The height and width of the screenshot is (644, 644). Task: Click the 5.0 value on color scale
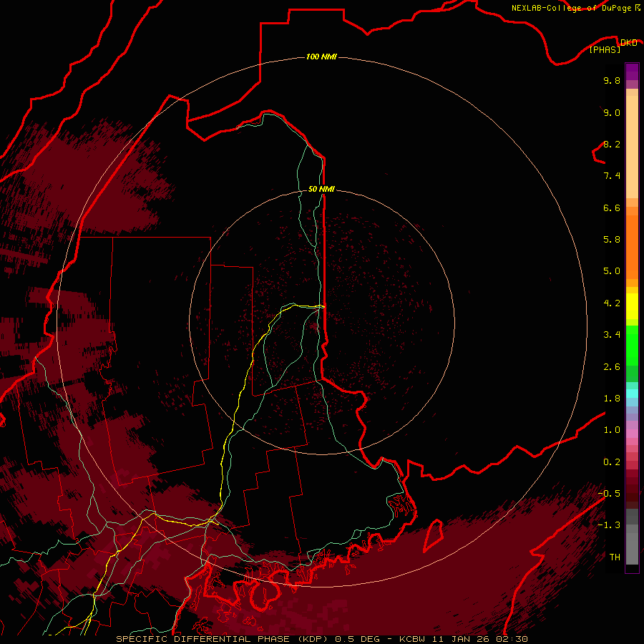612,271
